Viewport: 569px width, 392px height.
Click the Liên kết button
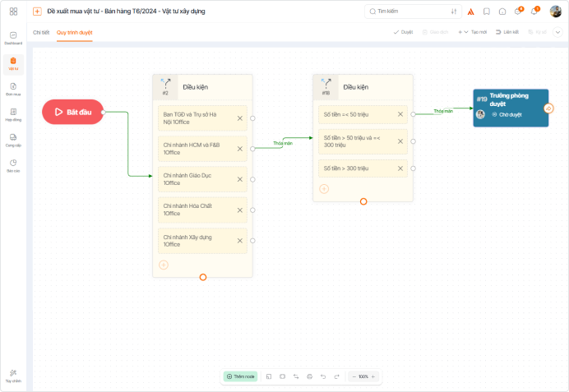tap(507, 32)
